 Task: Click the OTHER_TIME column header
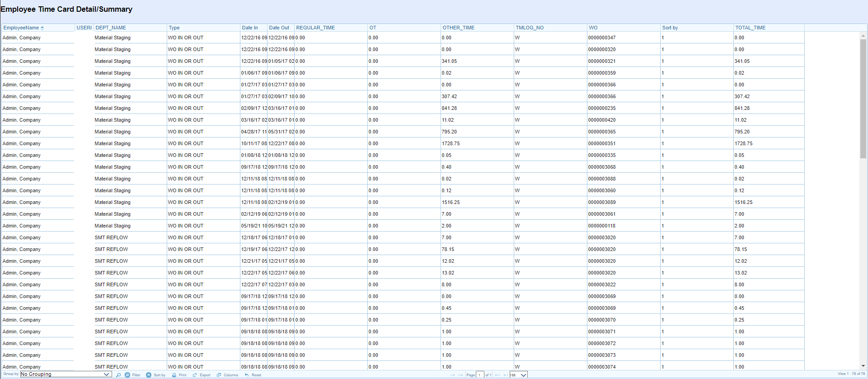point(477,28)
